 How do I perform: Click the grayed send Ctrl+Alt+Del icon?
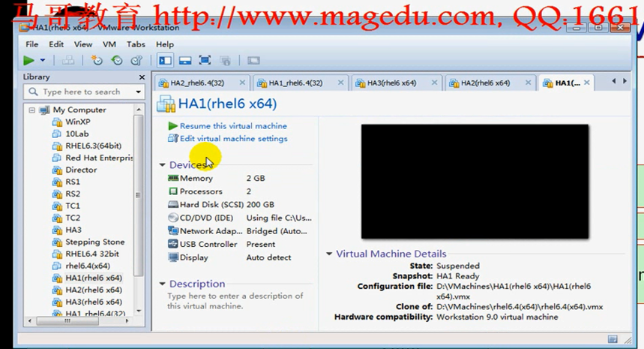click(x=67, y=61)
